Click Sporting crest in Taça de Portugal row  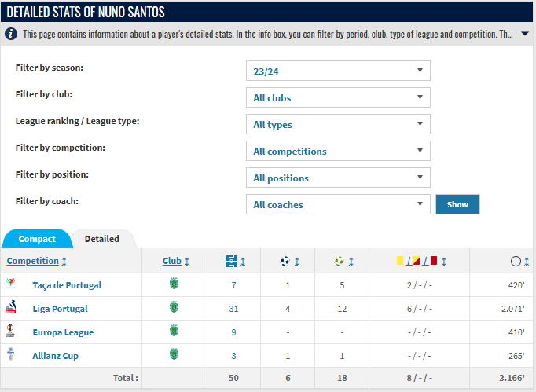tap(174, 284)
